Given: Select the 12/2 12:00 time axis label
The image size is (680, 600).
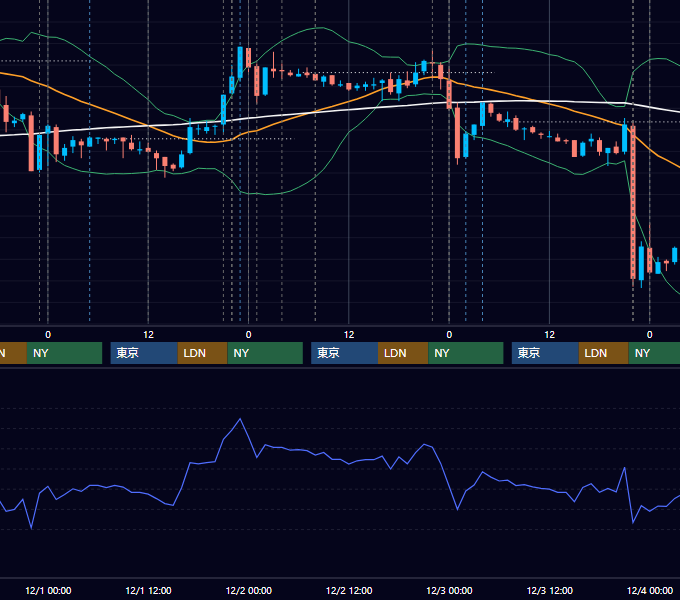Looking at the screenshot, I should click(349, 590).
